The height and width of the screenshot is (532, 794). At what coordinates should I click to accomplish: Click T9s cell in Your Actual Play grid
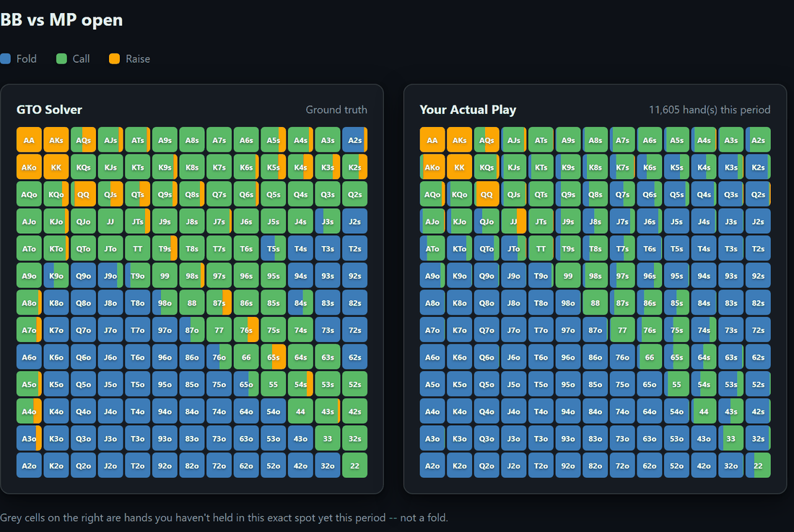click(568, 248)
